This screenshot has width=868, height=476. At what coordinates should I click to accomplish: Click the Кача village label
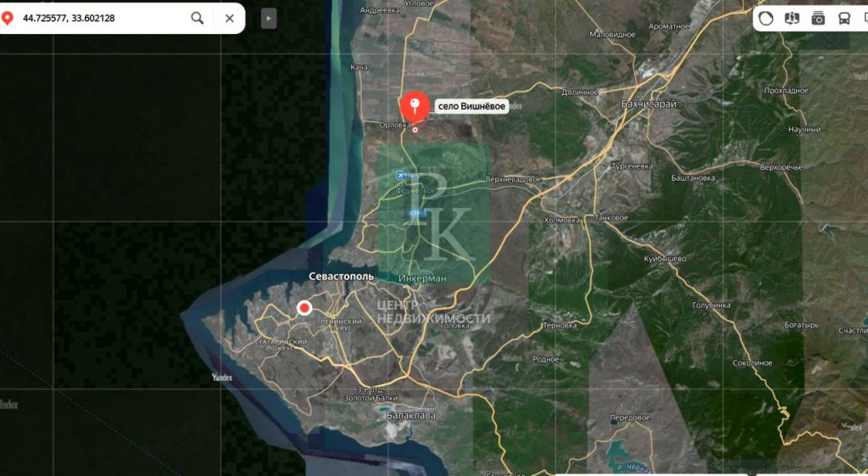tap(359, 66)
